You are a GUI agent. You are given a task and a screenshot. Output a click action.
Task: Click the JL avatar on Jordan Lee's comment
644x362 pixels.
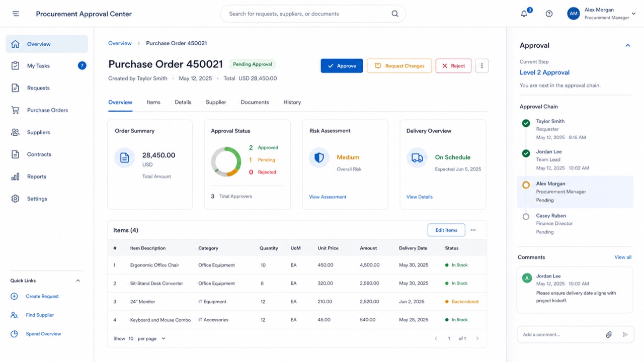[527, 278]
